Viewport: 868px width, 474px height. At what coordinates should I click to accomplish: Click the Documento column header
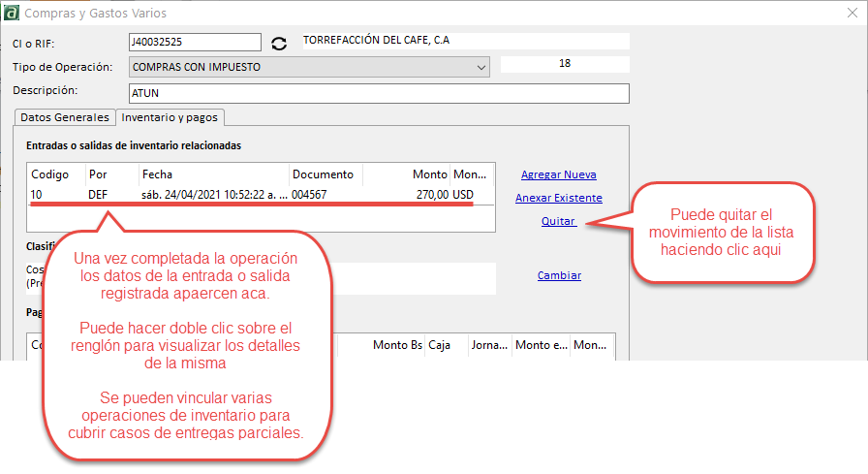325,174
